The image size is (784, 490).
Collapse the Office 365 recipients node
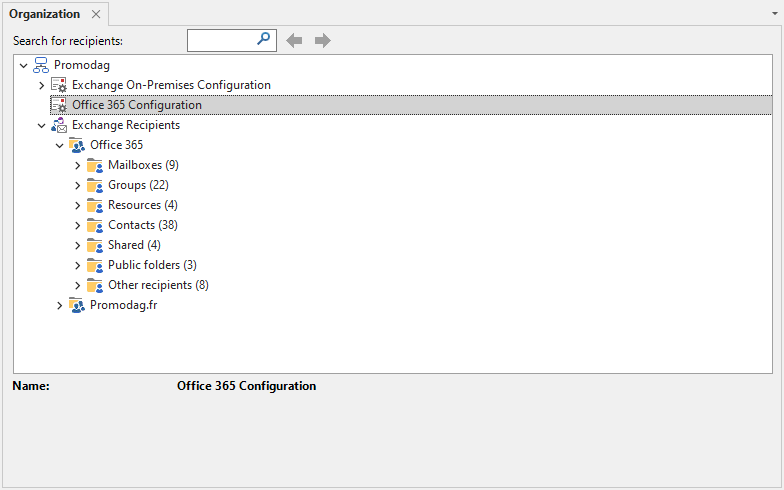60,146
